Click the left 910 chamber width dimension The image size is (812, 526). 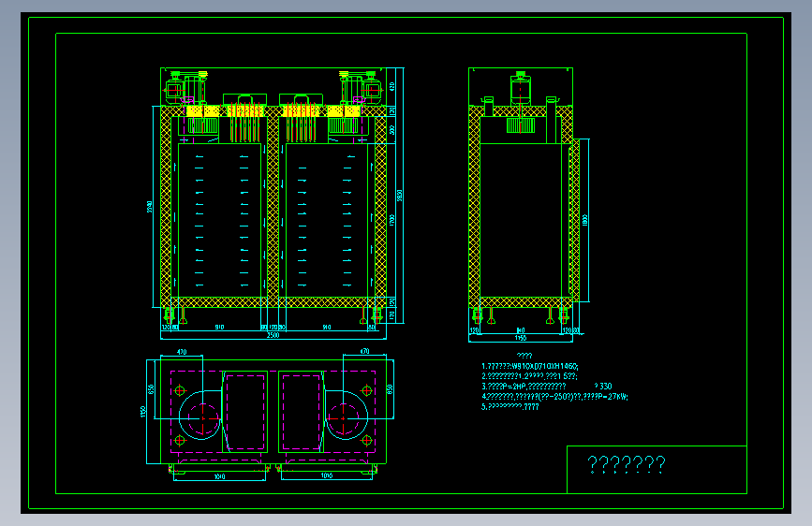tap(219, 328)
